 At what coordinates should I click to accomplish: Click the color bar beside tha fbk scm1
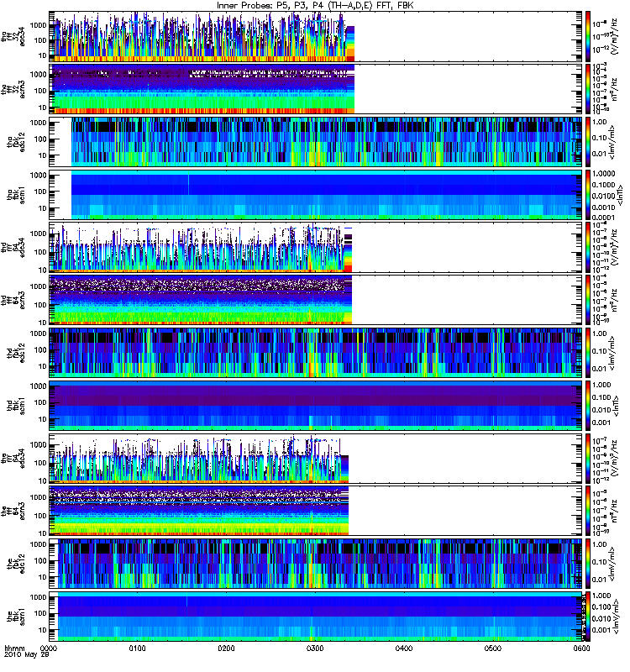coord(588,195)
